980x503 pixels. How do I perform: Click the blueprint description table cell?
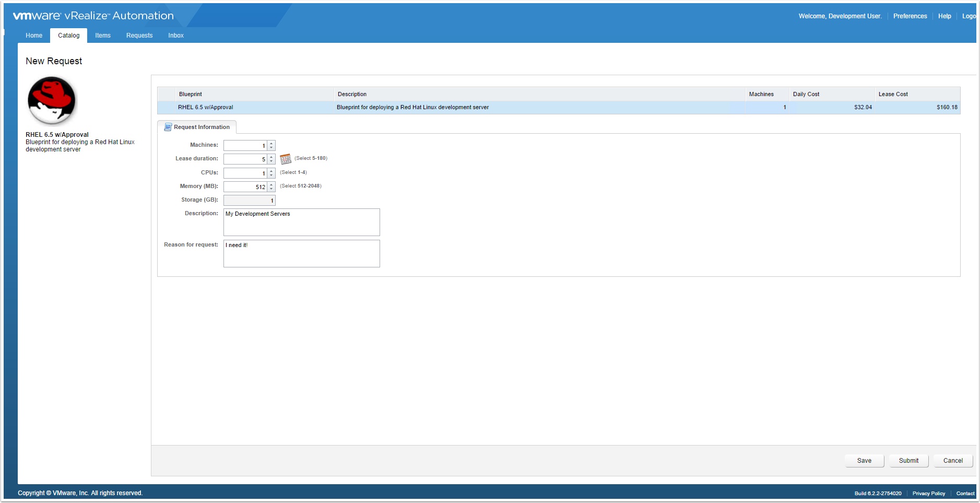click(x=539, y=108)
